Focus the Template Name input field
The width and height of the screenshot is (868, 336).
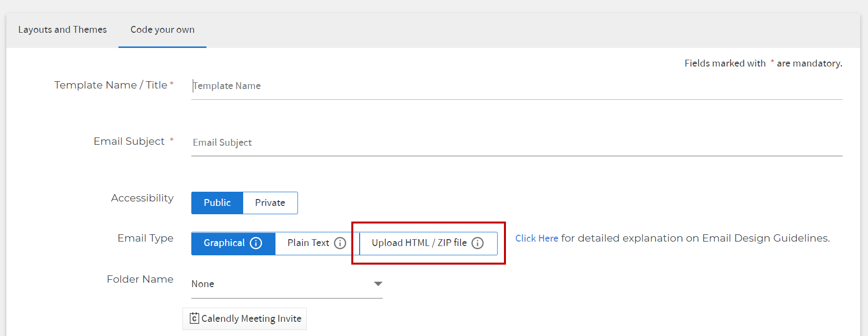click(517, 86)
